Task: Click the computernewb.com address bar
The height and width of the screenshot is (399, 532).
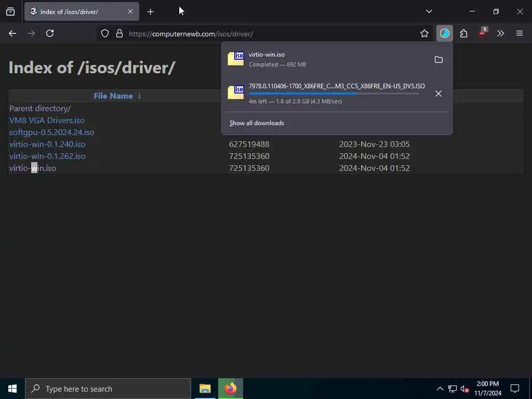Action: (x=264, y=34)
